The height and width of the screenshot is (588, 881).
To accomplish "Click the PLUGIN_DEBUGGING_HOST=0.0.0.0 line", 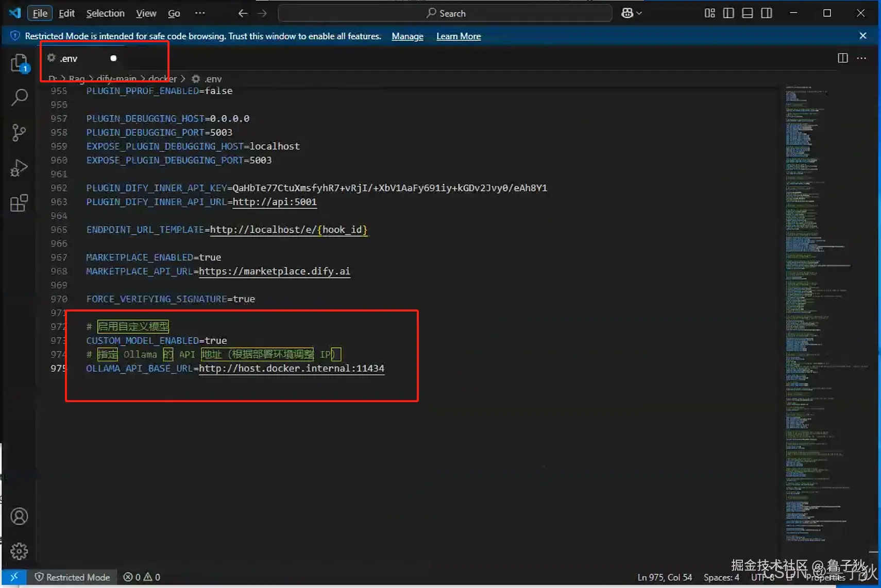I will coord(168,119).
